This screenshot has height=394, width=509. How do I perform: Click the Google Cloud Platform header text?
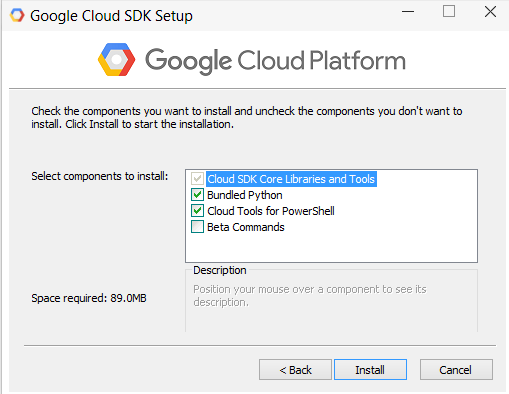pos(275,61)
